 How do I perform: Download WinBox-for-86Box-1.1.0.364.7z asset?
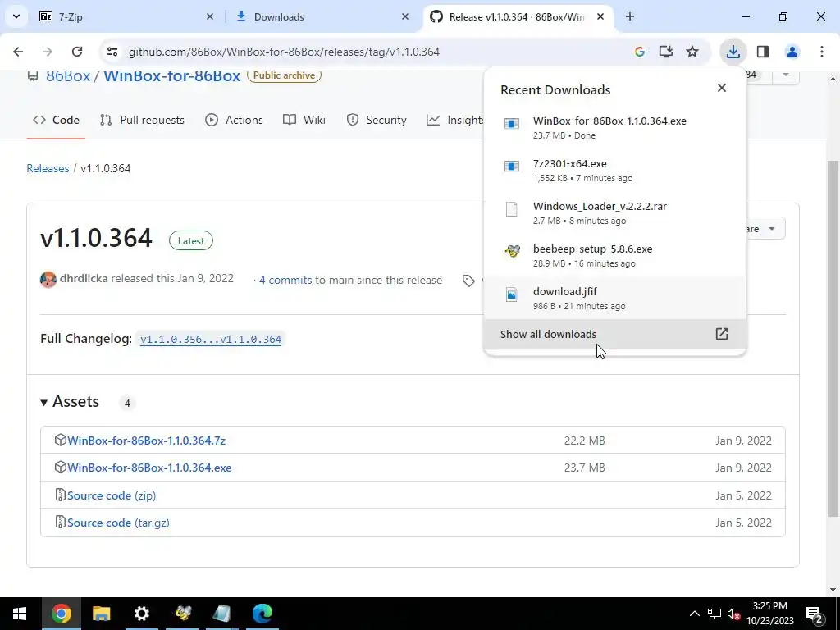146,441
